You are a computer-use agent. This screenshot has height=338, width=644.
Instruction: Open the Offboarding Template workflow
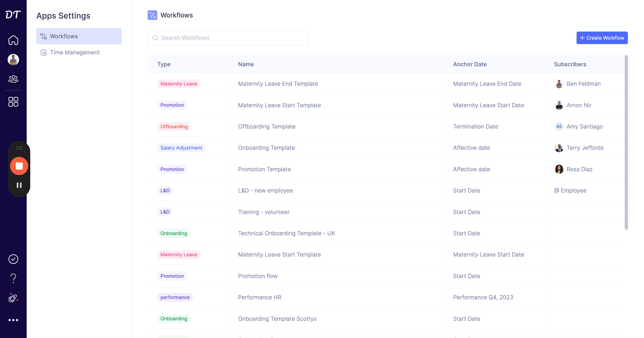coord(266,126)
